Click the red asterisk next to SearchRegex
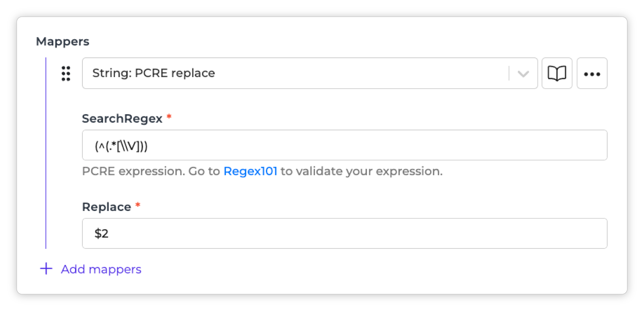This screenshot has height=311, width=644. coord(169,116)
